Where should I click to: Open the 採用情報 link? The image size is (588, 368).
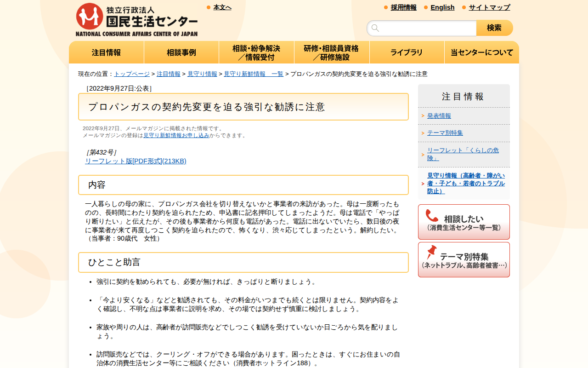pos(404,7)
